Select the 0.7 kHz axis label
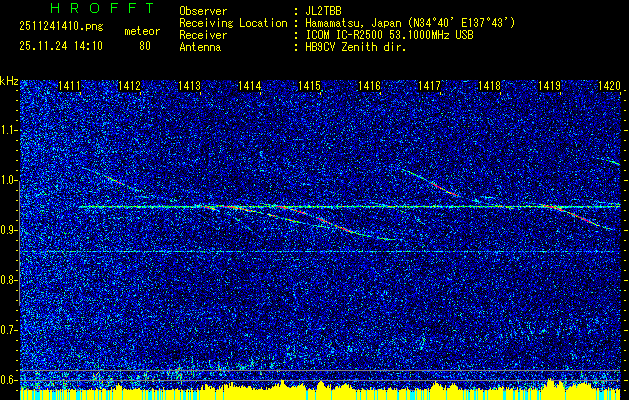The image size is (629, 400). [x=10, y=330]
